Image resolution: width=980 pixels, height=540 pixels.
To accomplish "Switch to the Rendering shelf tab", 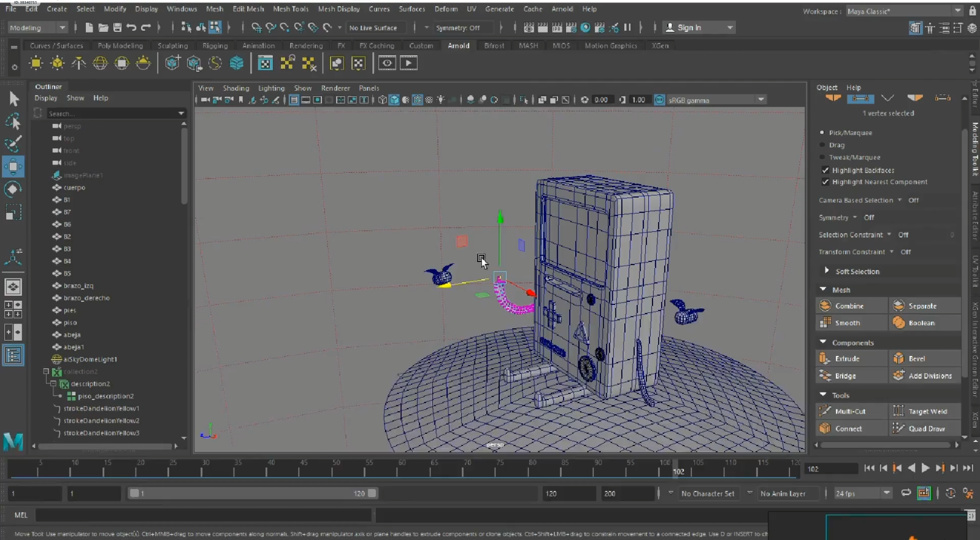I will tap(306, 45).
